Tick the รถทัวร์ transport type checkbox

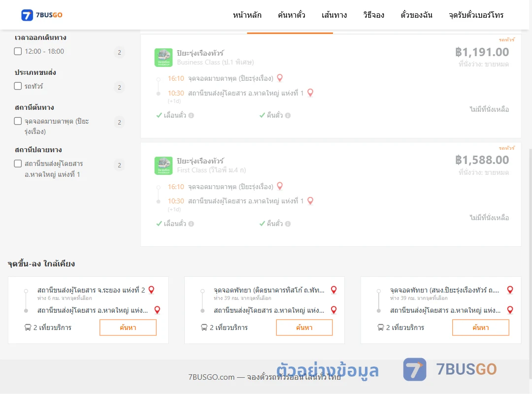tap(18, 86)
